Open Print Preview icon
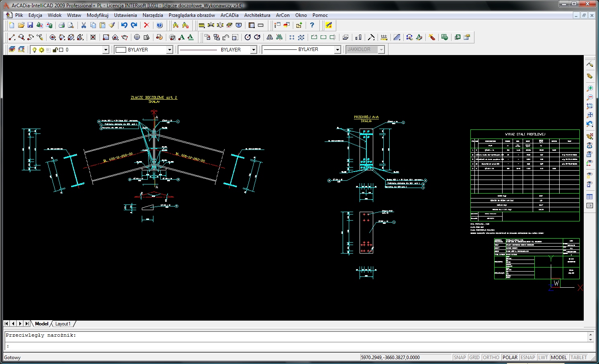Viewport: 599px width, 364px height. (x=71, y=25)
